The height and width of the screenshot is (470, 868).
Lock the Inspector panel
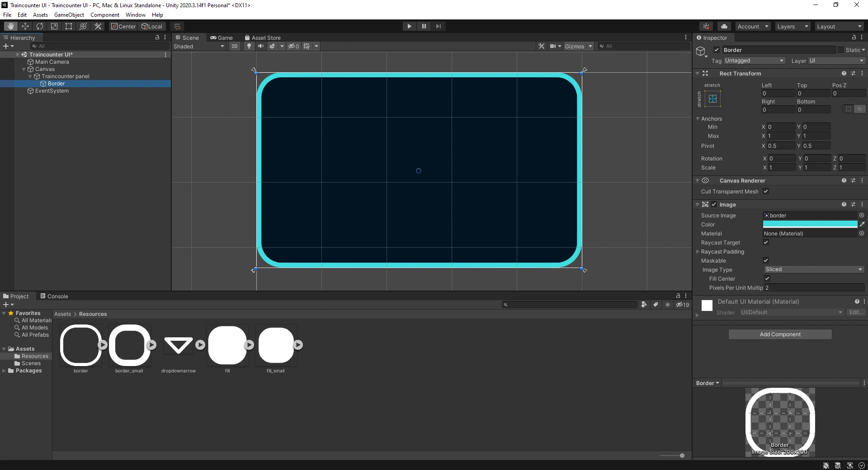854,38
